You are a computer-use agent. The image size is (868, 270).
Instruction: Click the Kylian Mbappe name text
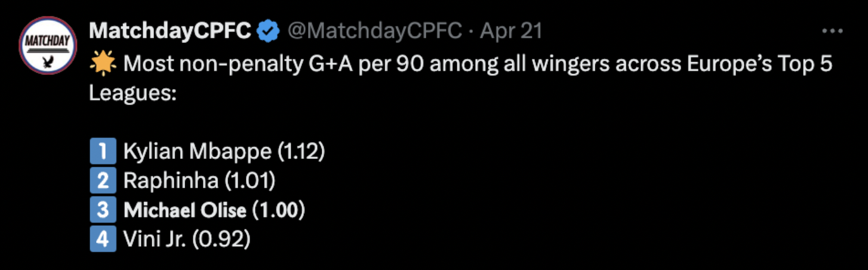(198, 152)
